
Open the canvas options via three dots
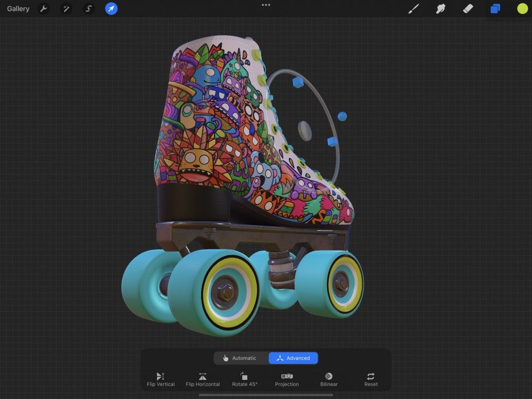pyautogui.click(x=265, y=5)
